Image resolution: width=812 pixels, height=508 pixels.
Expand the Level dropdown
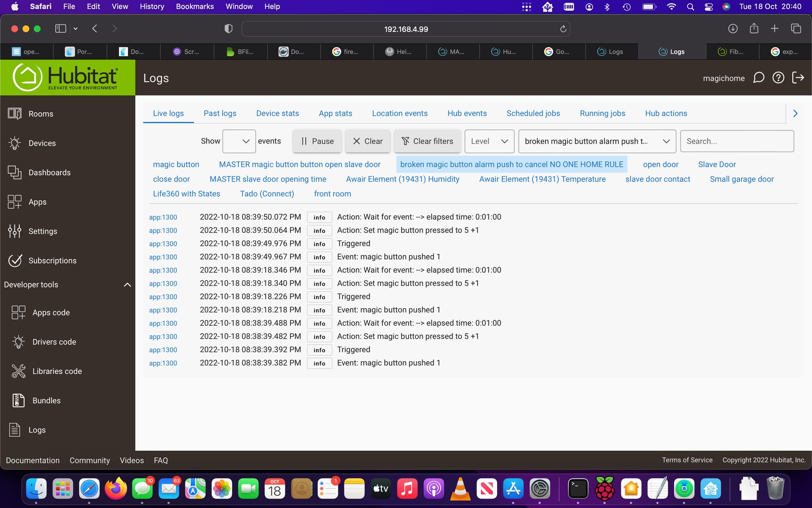[489, 141]
